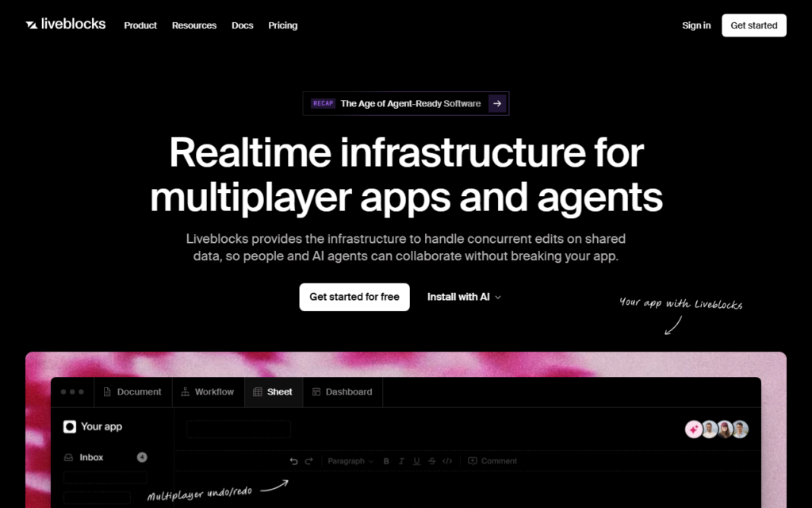Click the hero headline text
Image resolution: width=812 pixels, height=508 pixels.
point(406,175)
